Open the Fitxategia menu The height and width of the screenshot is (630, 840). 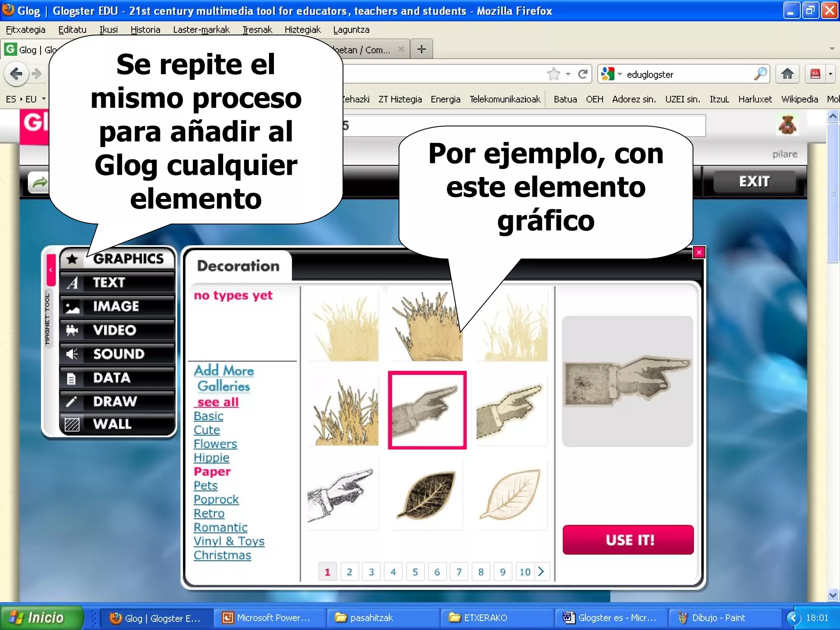25,30
